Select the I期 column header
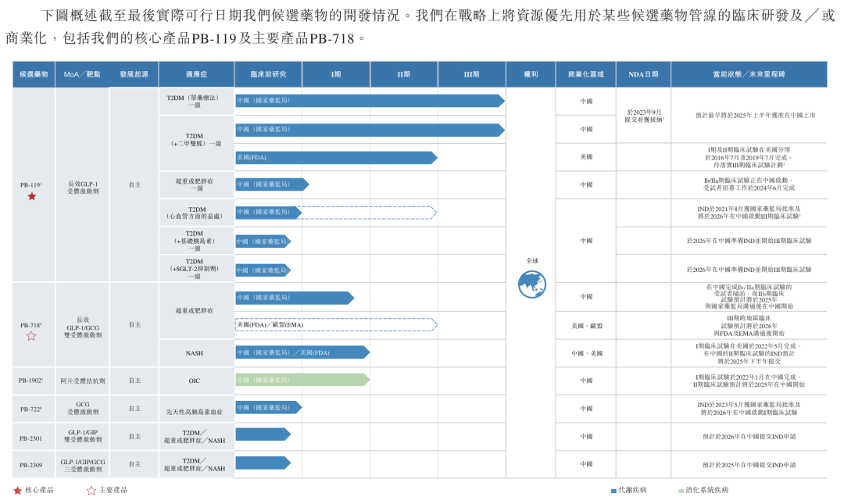Image resolution: width=844 pixels, height=504 pixels. click(x=336, y=74)
